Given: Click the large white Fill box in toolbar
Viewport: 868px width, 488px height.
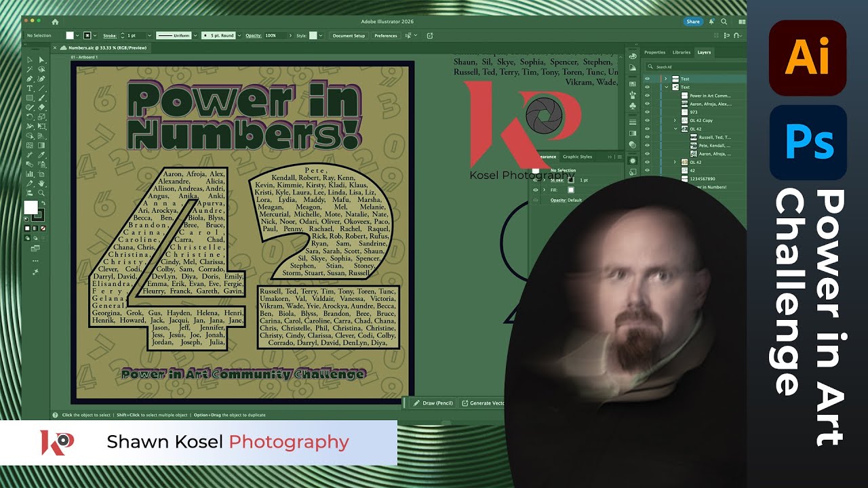Looking at the screenshot, I should click(x=31, y=207).
